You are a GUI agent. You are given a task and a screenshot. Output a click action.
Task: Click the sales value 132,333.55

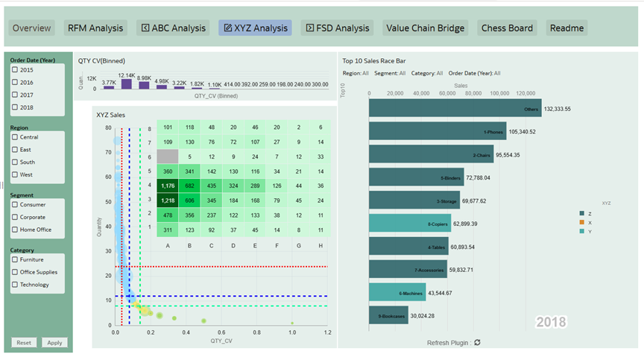point(558,109)
